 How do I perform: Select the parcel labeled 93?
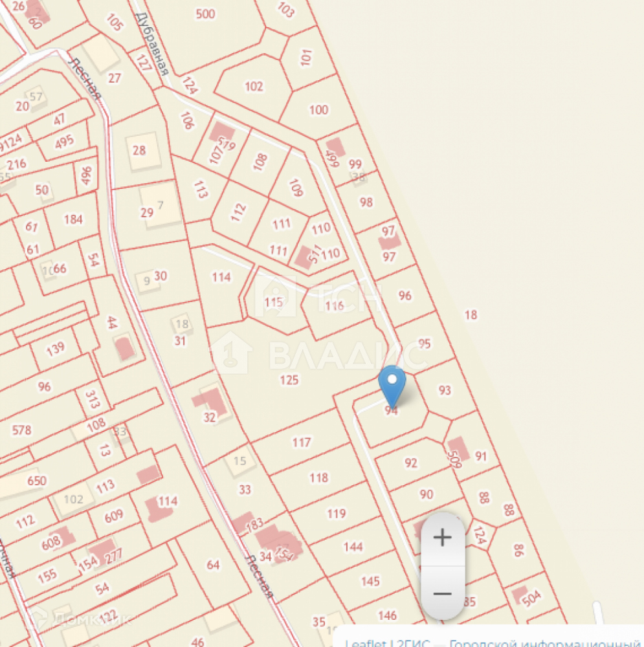[x=445, y=390]
